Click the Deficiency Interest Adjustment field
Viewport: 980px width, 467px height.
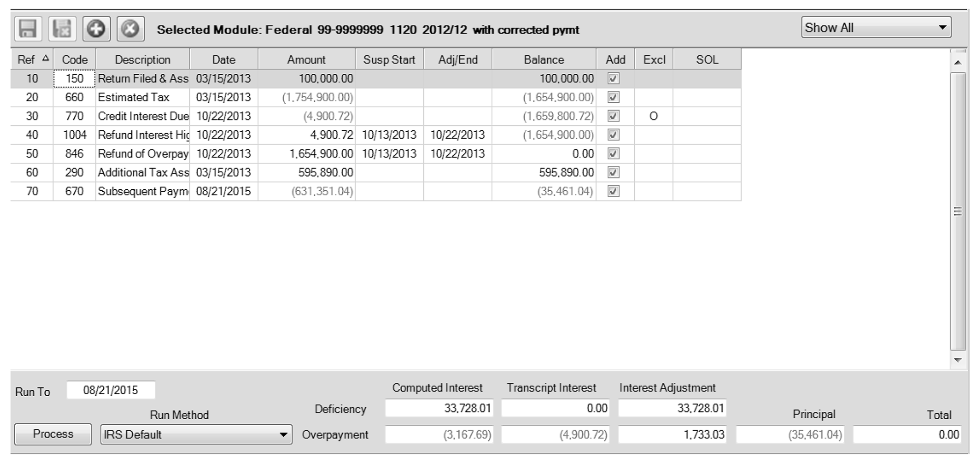(x=672, y=408)
